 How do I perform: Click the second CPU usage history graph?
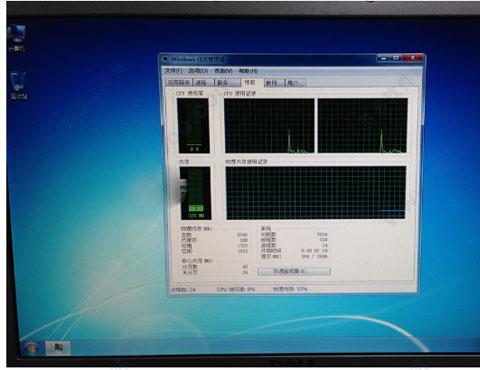point(362,126)
